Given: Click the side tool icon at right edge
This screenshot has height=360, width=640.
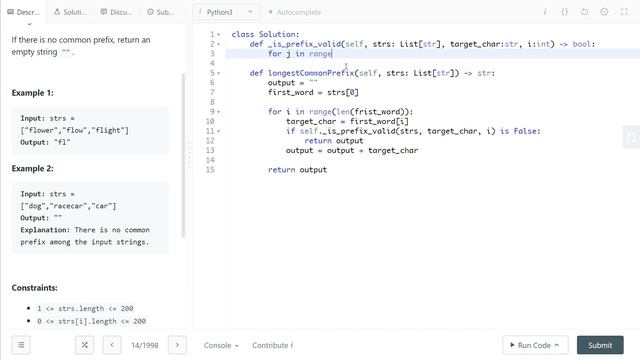Looking at the screenshot, I should point(631,138).
